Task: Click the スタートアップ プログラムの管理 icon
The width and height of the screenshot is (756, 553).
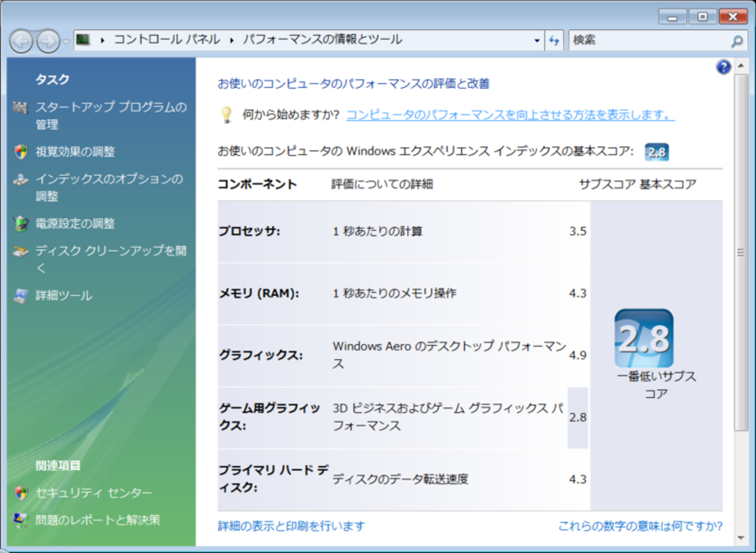Action: [20, 108]
